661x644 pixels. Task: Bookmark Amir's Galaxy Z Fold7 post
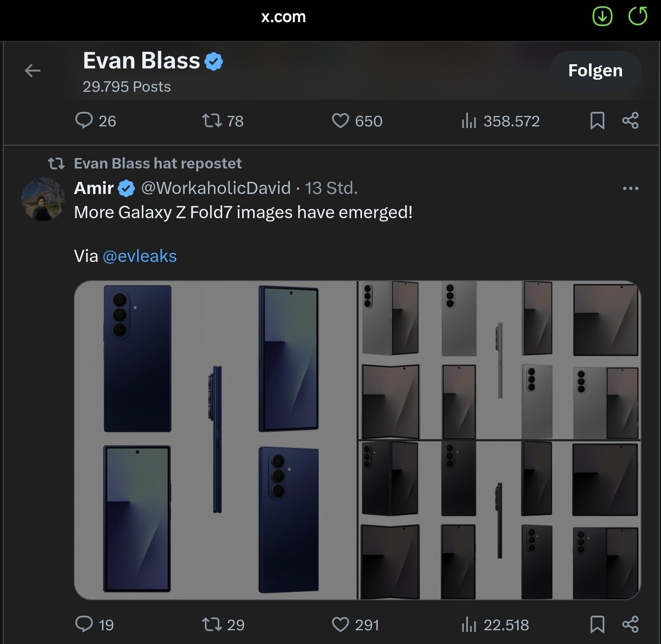(597, 624)
